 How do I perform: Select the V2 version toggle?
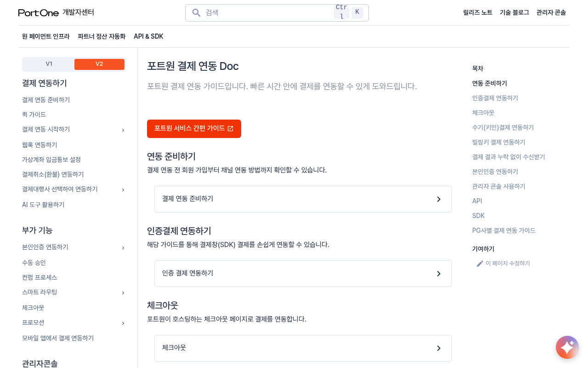tap(99, 64)
